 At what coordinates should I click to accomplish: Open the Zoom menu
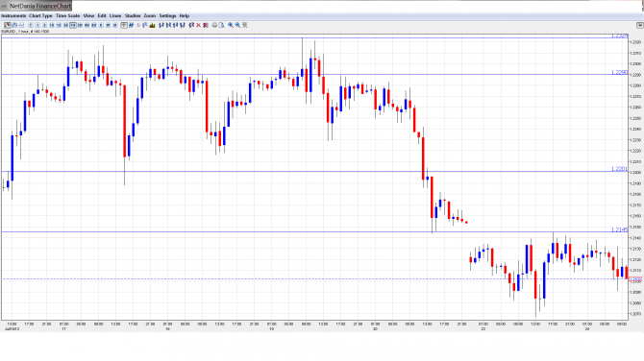point(150,15)
